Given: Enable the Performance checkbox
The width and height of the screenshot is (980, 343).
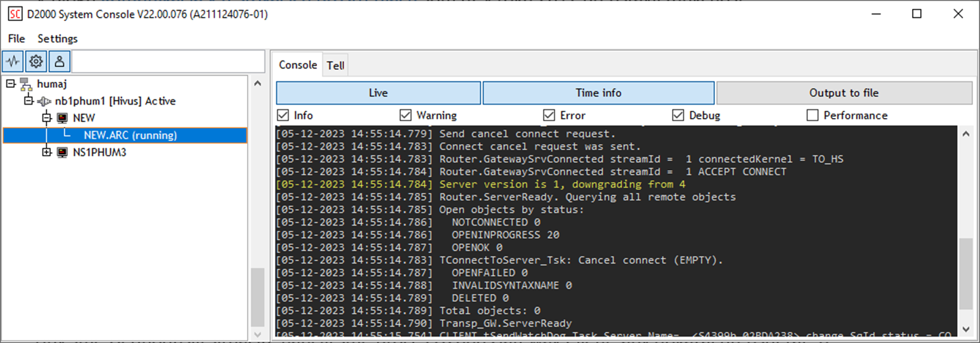Looking at the screenshot, I should 813,115.
